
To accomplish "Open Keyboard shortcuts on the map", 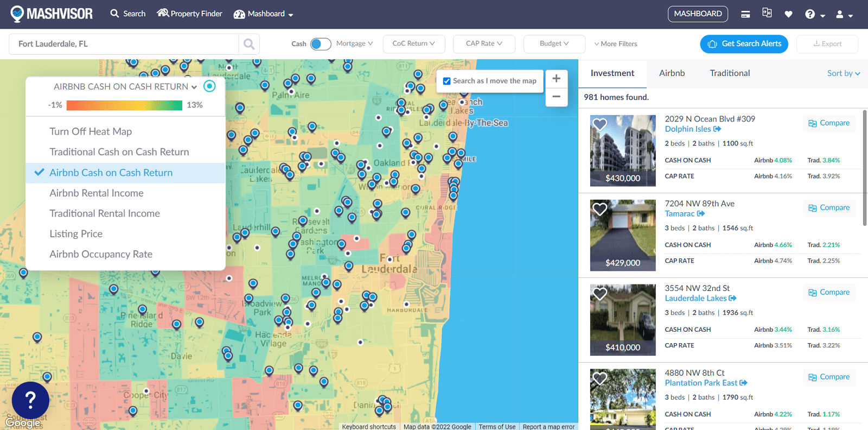I will coord(369,427).
